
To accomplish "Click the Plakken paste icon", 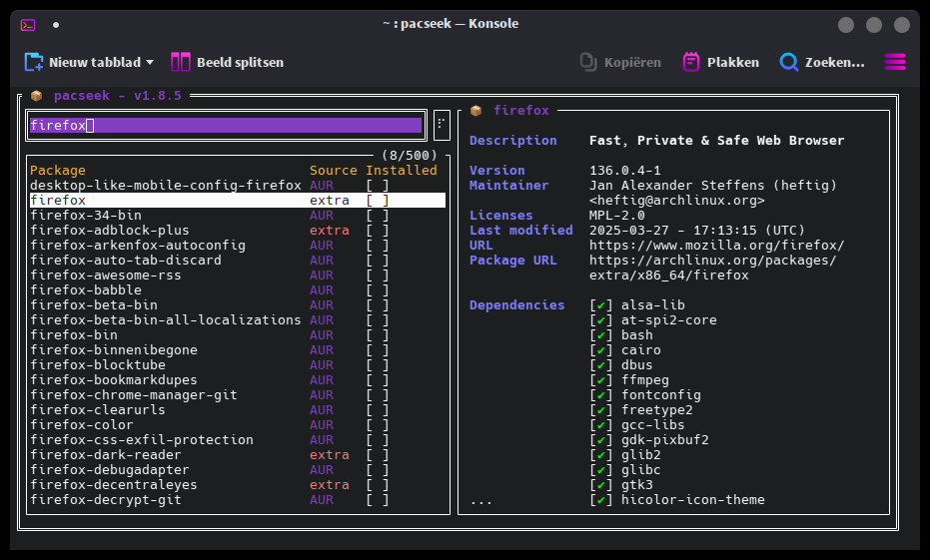I will (691, 62).
